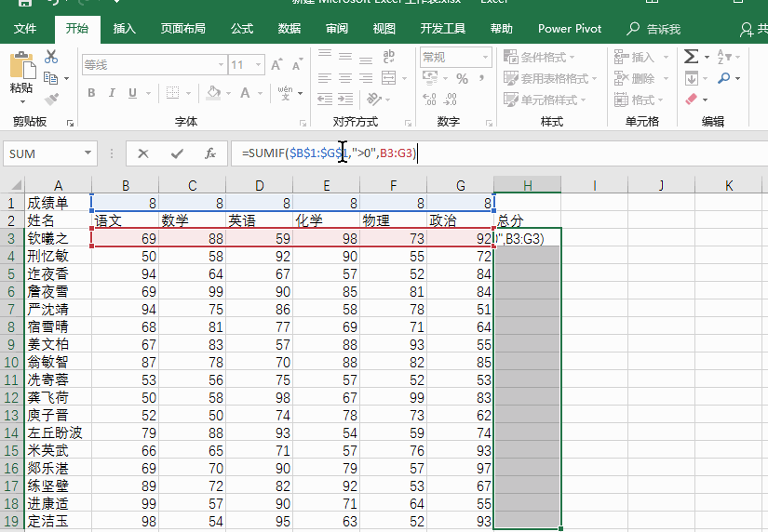Expand the number format 常规 dropdown

pos(485,58)
